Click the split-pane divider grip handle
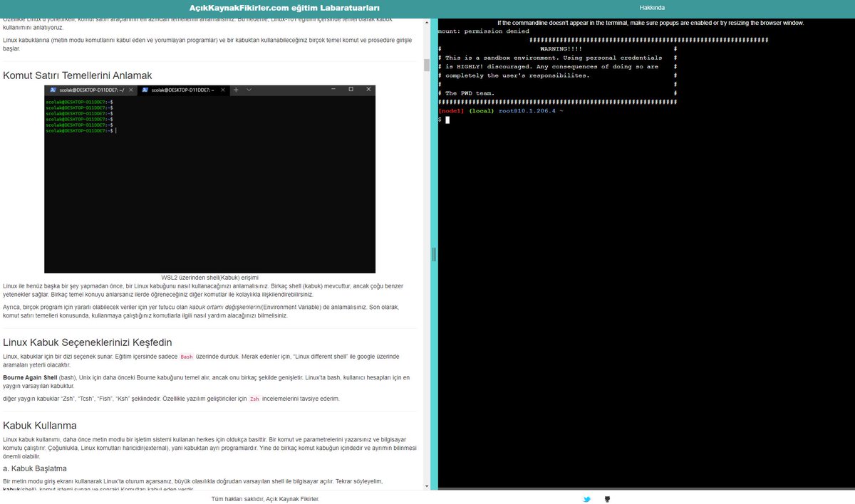The width and height of the screenshot is (855, 504). (433, 254)
